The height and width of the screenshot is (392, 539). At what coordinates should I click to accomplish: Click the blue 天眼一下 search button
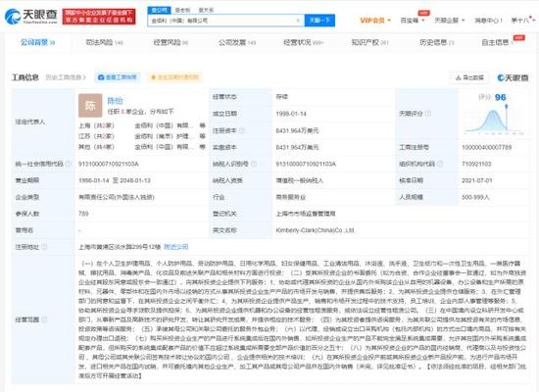click(x=319, y=21)
